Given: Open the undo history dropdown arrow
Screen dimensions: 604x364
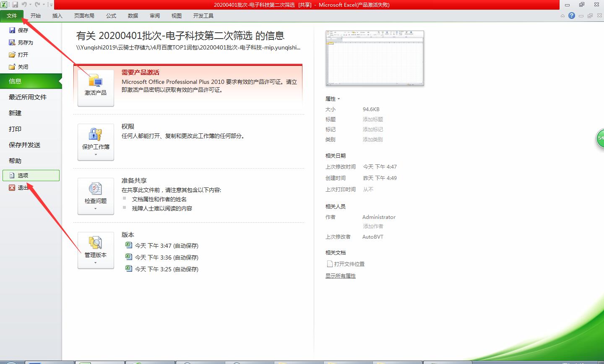Looking at the screenshot, I should pyautogui.click(x=30, y=5).
